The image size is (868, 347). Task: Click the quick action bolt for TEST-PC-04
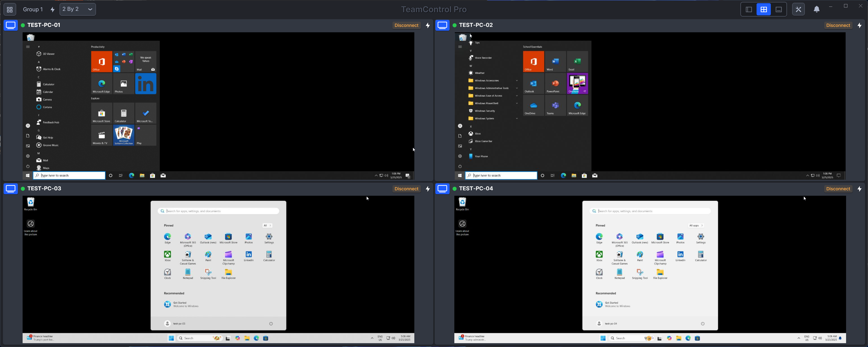tap(860, 189)
